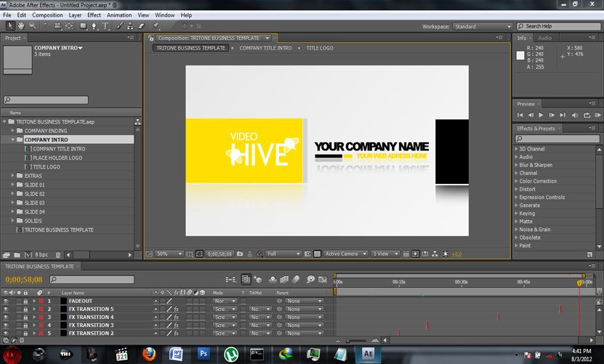Select the Zoom magnifier tool
604x364 pixels.
[33, 26]
